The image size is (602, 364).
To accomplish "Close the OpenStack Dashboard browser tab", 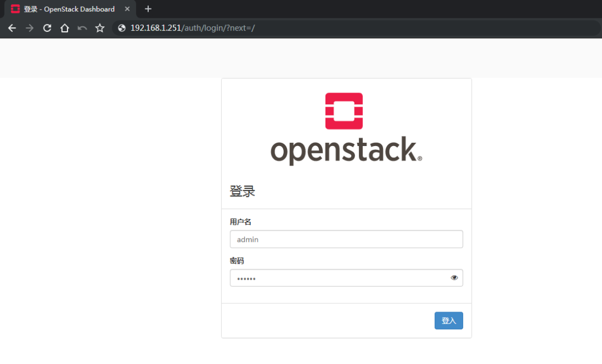I will tap(127, 9).
